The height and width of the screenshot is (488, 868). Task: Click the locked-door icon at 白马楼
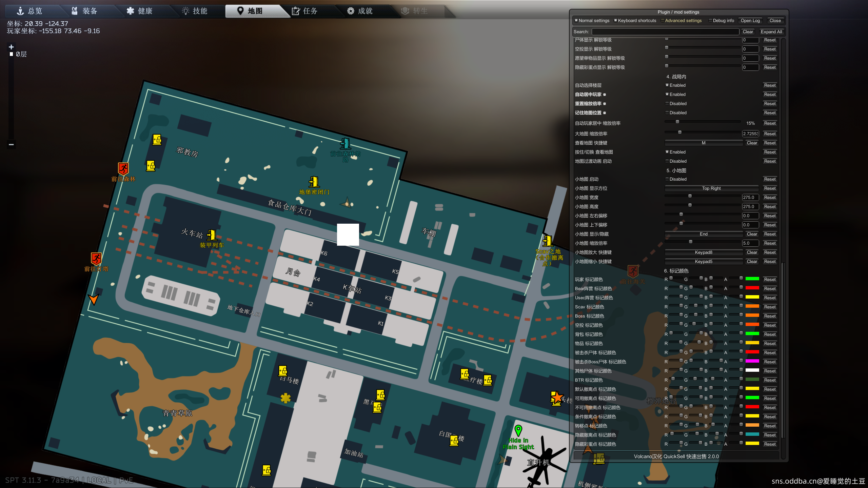pyautogui.click(x=283, y=371)
